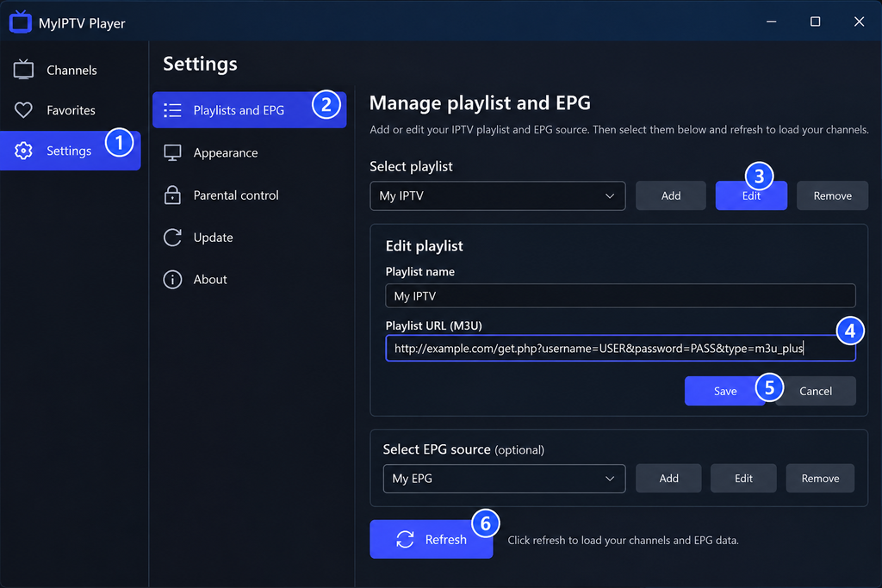Minimize the MyIPTV Player window
The height and width of the screenshot is (588, 882).
[x=771, y=22]
